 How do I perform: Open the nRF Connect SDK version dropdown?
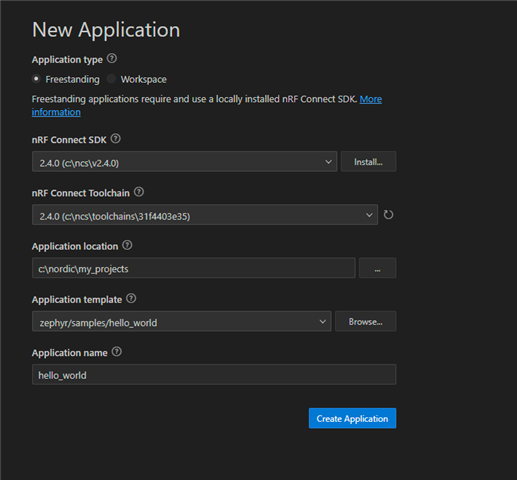coord(185,162)
